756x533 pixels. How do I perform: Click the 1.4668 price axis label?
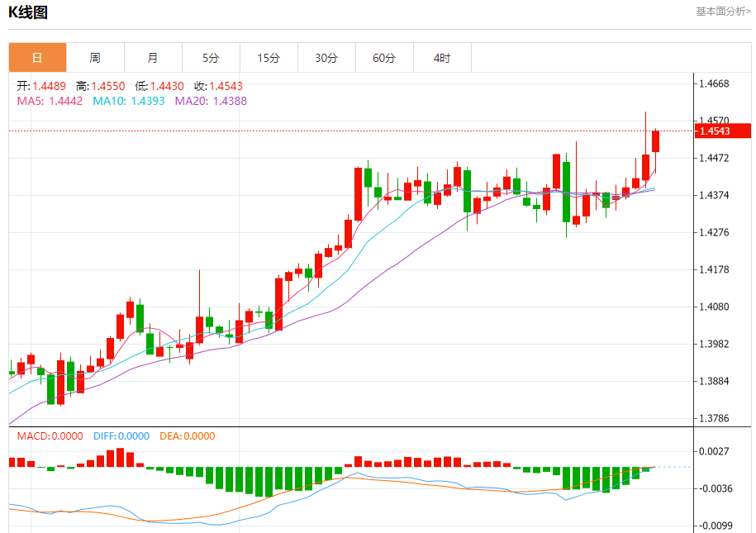point(714,84)
